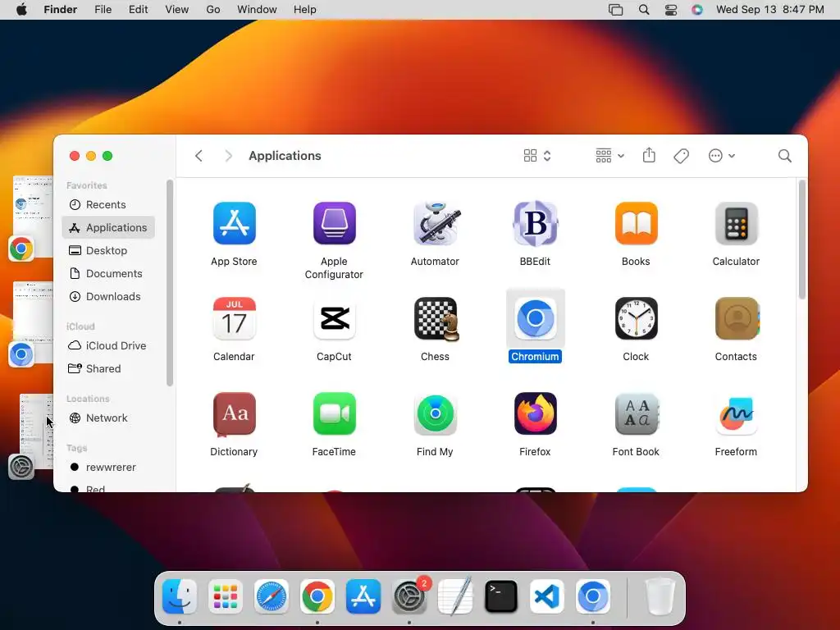This screenshot has width=840, height=630.
Task: Select Applications in the sidebar
Action: coord(108,228)
